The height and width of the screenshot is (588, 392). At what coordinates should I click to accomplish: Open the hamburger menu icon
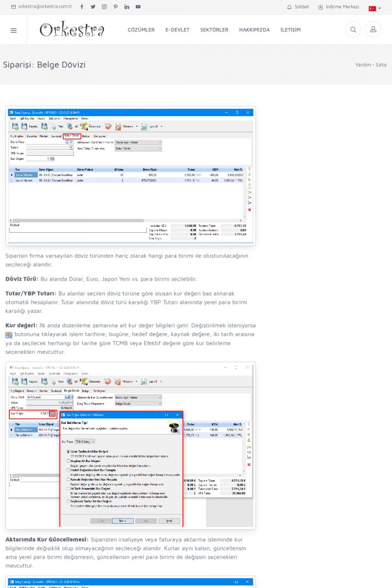pos(13,30)
